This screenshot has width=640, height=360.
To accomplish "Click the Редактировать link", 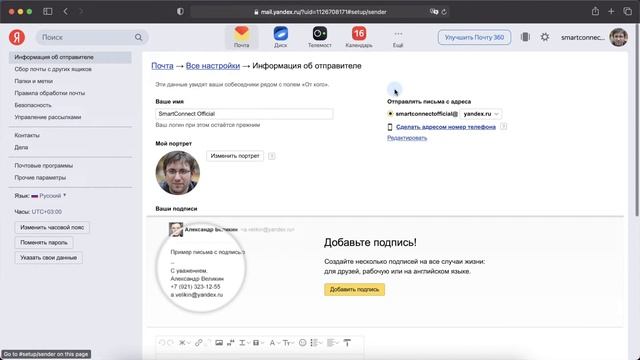I will (407, 138).
